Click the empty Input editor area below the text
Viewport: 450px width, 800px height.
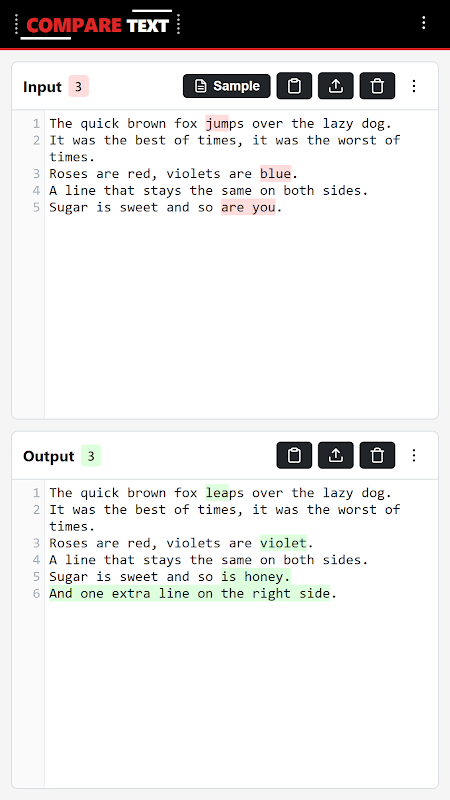[241, 316]
